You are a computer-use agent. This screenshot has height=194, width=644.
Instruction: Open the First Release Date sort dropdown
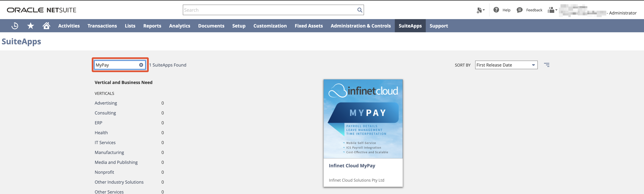[x=506, y=65]
